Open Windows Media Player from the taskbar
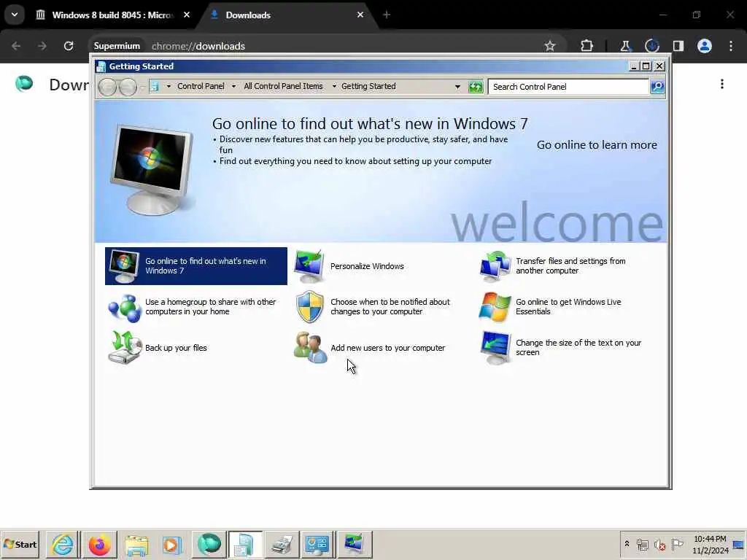 pyautogui.click(x=172, y=544)
